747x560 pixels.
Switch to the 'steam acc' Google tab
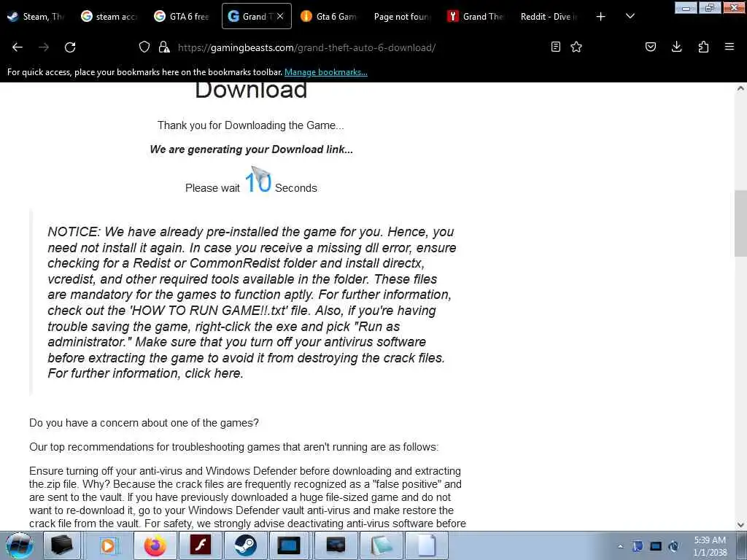(109, 16)
